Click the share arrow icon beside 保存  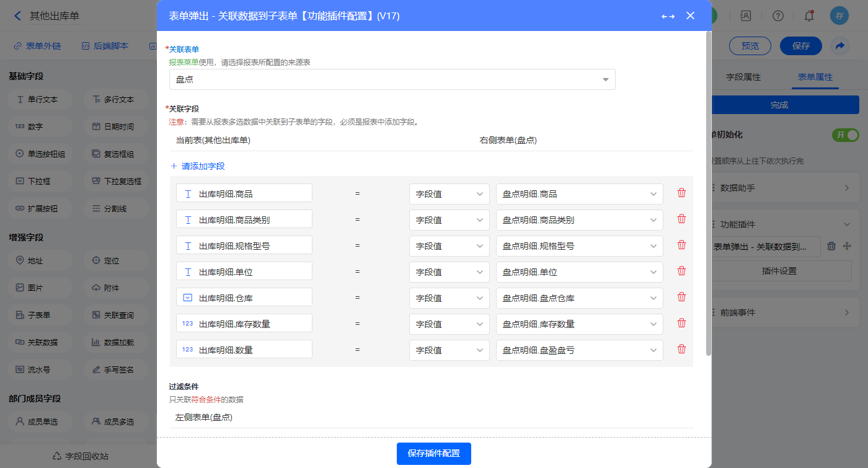pos(840,46)
